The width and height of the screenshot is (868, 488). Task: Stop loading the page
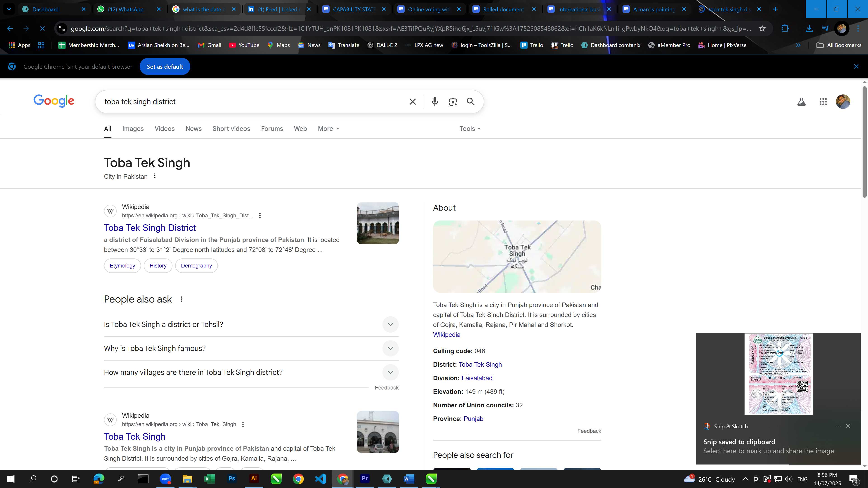tap(42, 29)
